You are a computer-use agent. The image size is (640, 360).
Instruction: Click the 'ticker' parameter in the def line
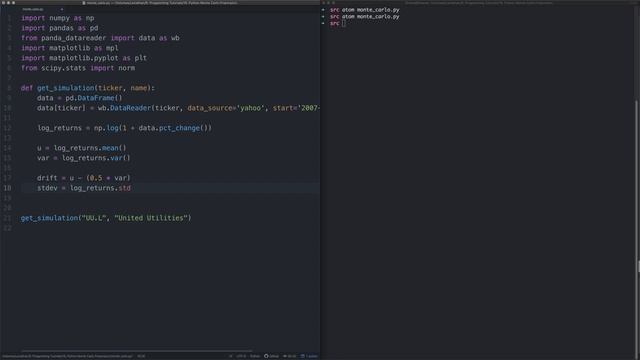coord(110,88)
